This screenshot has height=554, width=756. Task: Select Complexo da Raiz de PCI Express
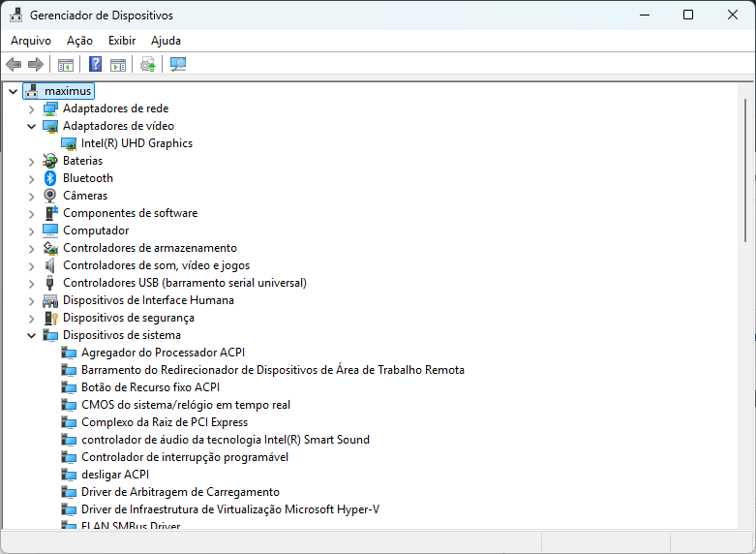point(165,422)
